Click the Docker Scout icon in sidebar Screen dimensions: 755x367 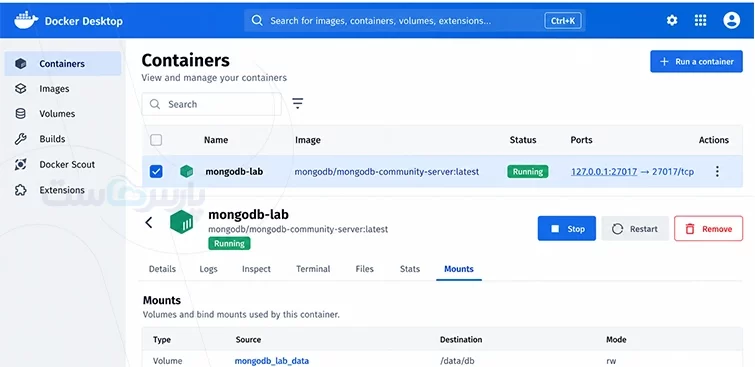point(20,164)
